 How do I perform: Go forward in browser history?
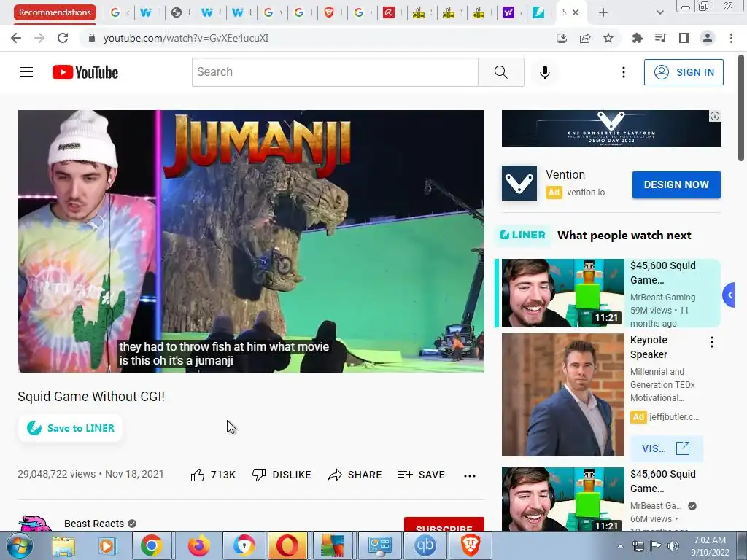click(x=39, y=38)
